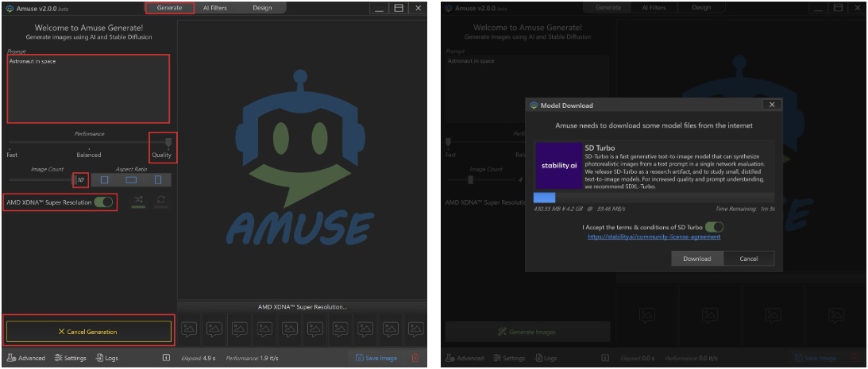Click the Amuse v2.0.0 title bar app icon

coord(10,8)
